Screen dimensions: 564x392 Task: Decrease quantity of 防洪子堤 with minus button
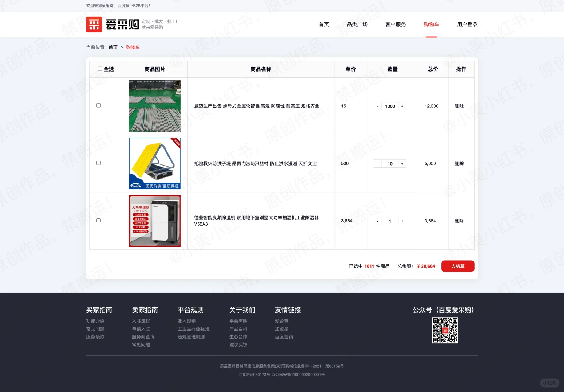coord(377,163)
